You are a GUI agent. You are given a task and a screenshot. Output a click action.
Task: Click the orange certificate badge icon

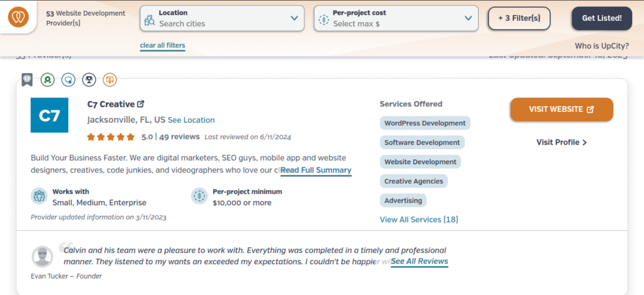click(109, 80)
